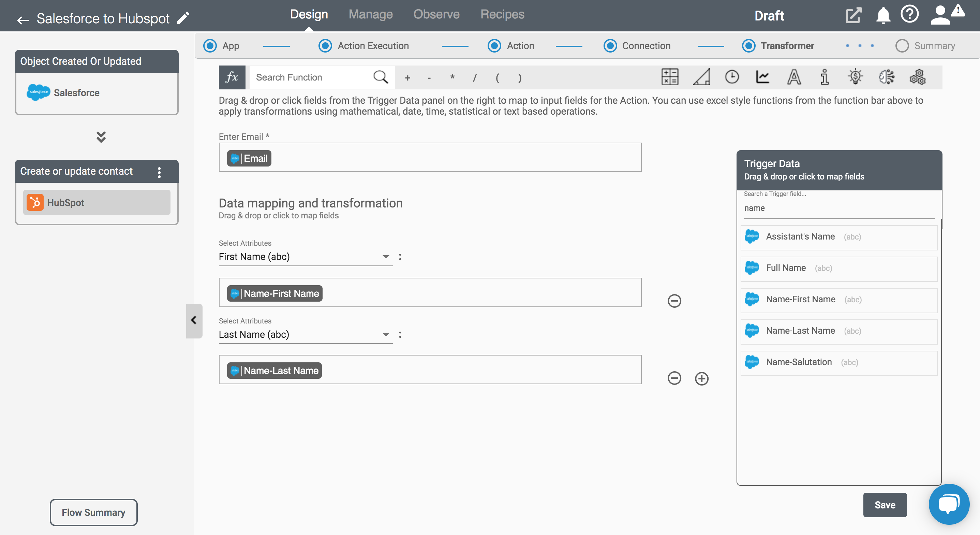Insert multiply operator
The height and width of the screenshot is (535, 980).
pos(452,78)
